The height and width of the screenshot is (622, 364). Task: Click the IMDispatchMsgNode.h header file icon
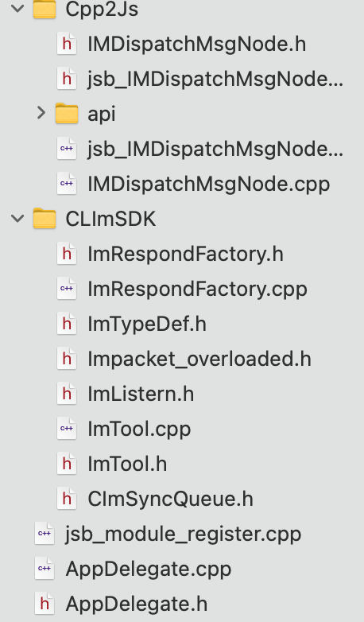[67, 43]
